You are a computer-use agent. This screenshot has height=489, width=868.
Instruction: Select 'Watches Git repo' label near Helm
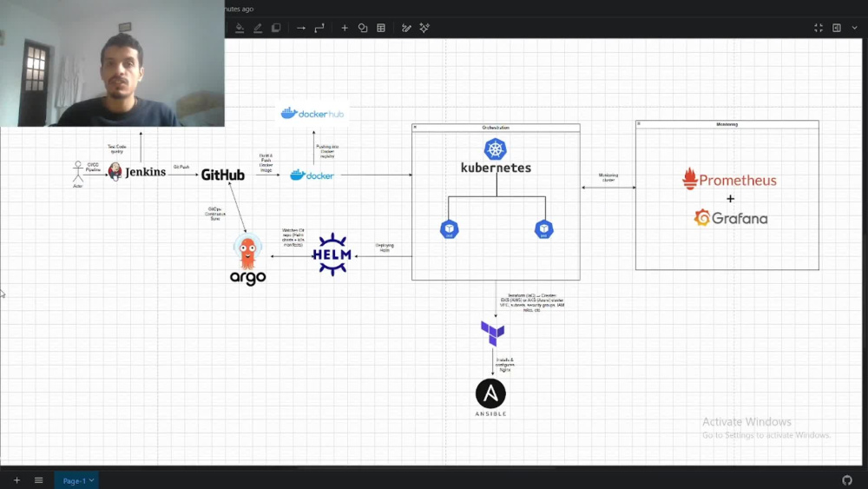click(x=293, y=237)
